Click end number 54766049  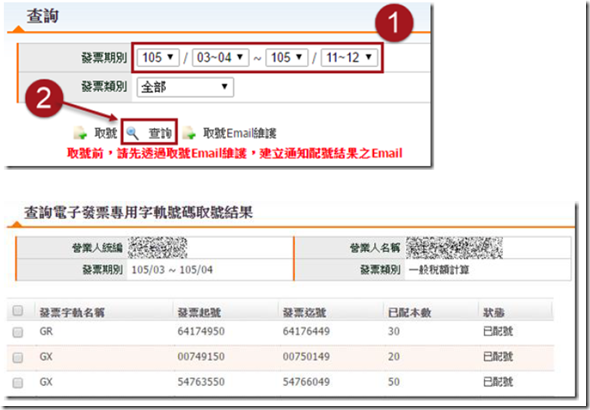[306, 382]
